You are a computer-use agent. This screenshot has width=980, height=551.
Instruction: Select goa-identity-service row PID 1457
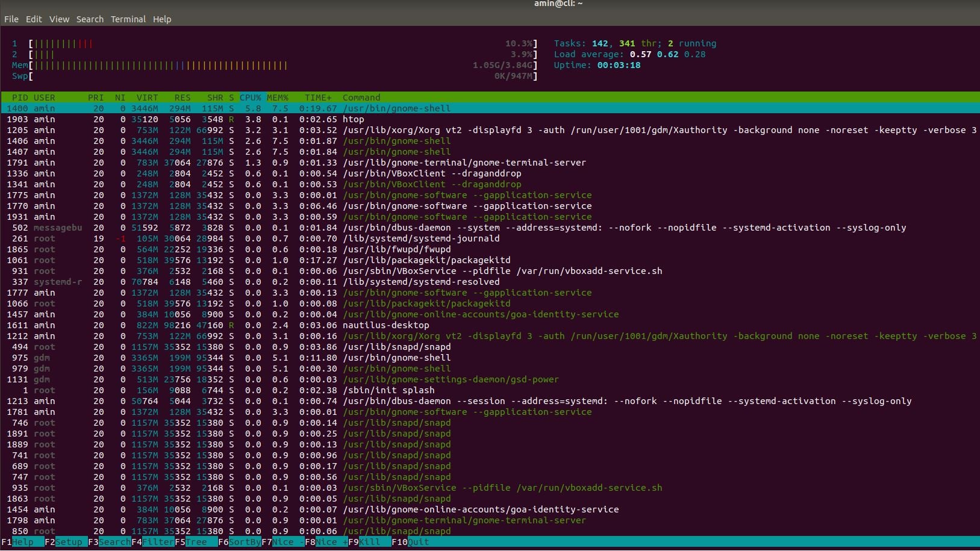tap(490, 314)
